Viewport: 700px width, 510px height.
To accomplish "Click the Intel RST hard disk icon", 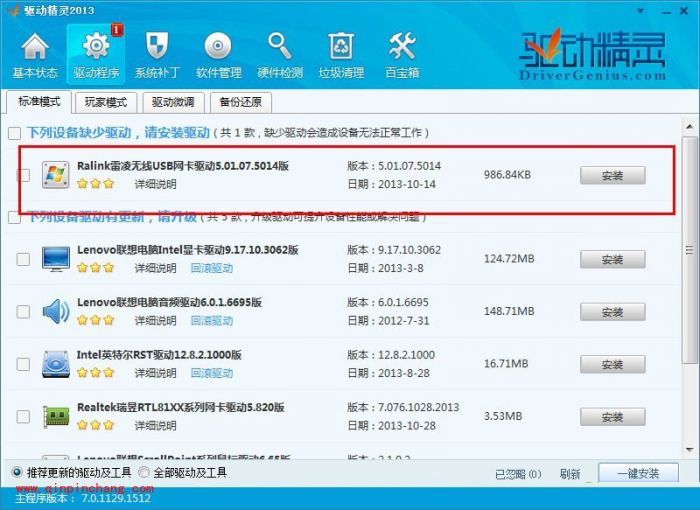I will [56, 364].
